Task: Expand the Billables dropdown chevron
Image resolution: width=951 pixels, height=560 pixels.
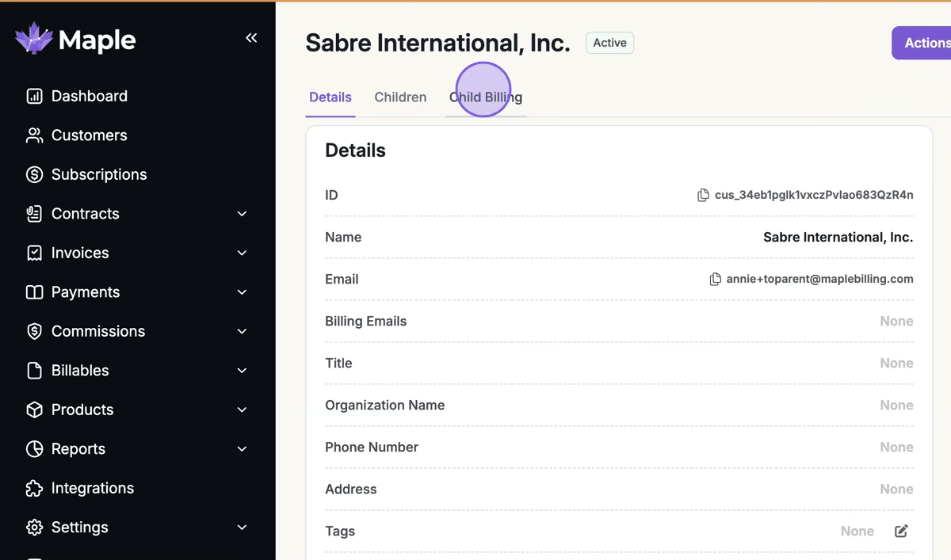Action: click(x=243, y=371)
